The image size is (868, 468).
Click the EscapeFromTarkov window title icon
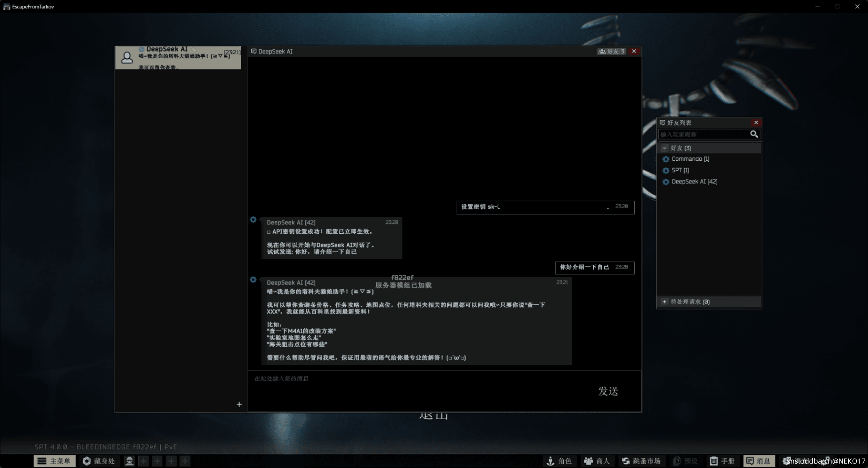tap(6, 6)
